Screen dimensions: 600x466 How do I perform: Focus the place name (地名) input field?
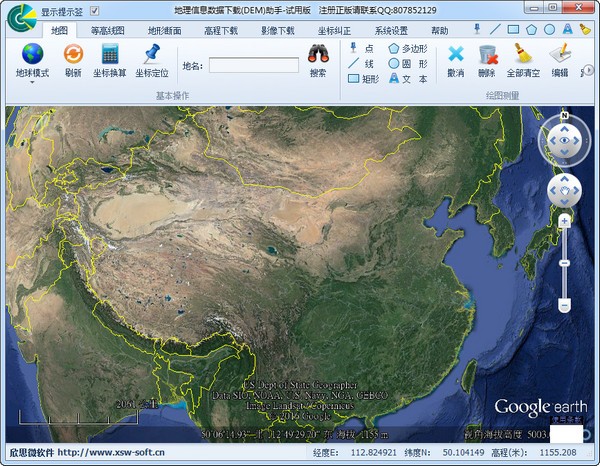pyautogui.click(x=254, y=65)
